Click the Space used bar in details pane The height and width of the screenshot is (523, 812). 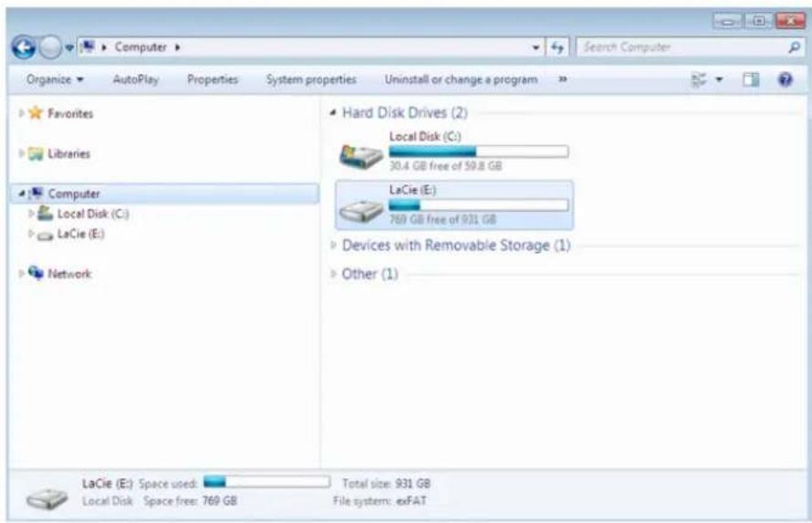pyautogui.click(x=266, y=482)
